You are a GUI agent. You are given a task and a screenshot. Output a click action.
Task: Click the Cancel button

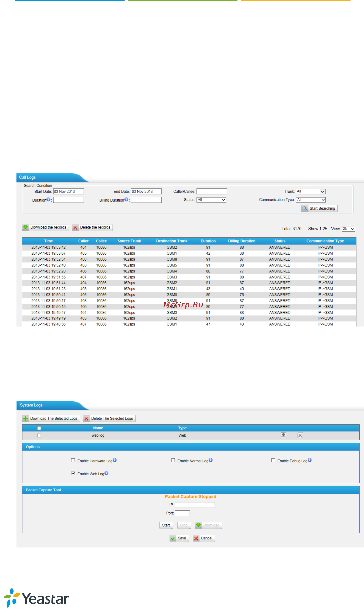pos(204,538)
